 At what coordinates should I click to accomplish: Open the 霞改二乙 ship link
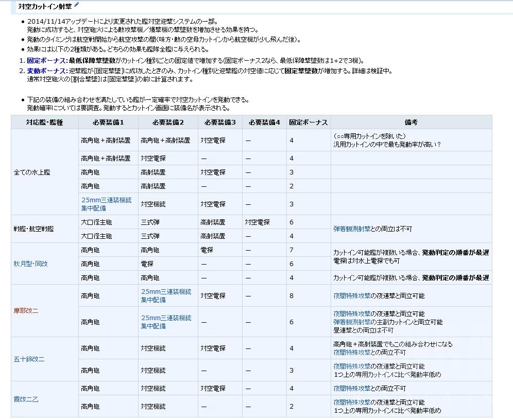pyautogui.click(x=26, y=399)
